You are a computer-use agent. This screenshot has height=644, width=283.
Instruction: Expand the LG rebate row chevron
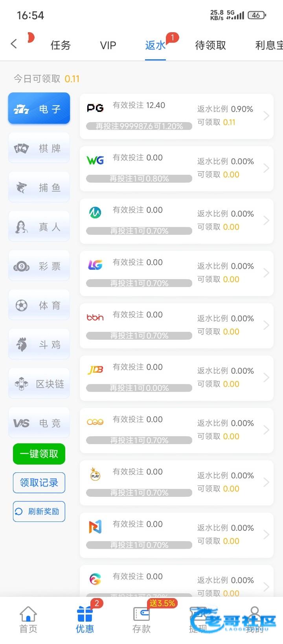tap(266, 273)
